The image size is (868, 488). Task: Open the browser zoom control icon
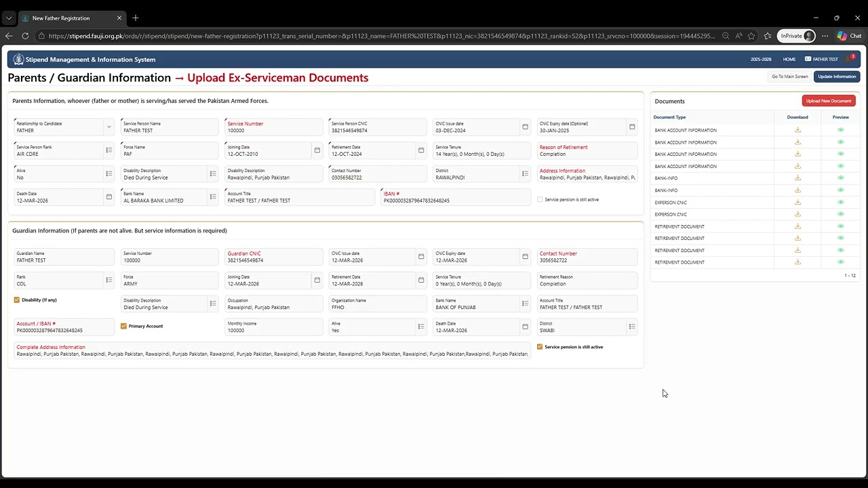(726, 36)
